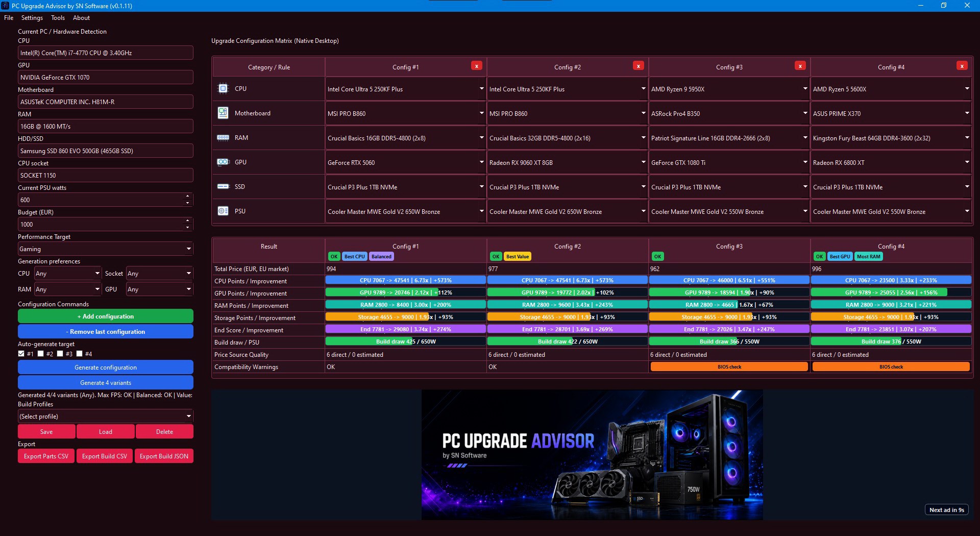Screen dimensions: 980x536
Task: Click Export Build JSON button
Action: (164, 456)
